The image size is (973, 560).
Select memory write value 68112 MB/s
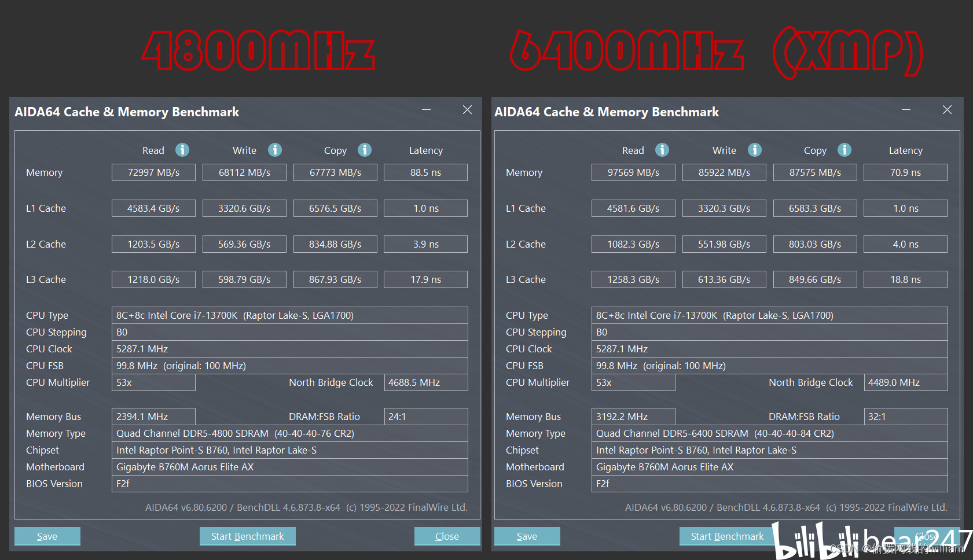coord(244,172)
